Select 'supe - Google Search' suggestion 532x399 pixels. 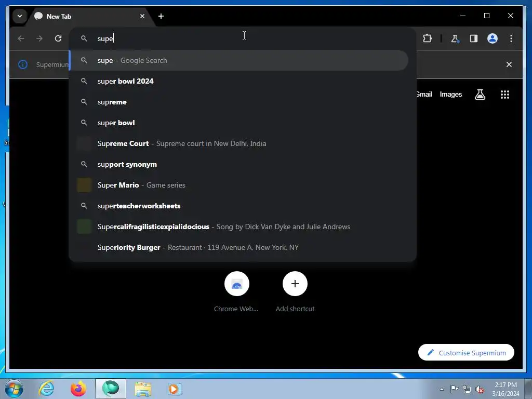pyautogui.click(x=239, y=60)
